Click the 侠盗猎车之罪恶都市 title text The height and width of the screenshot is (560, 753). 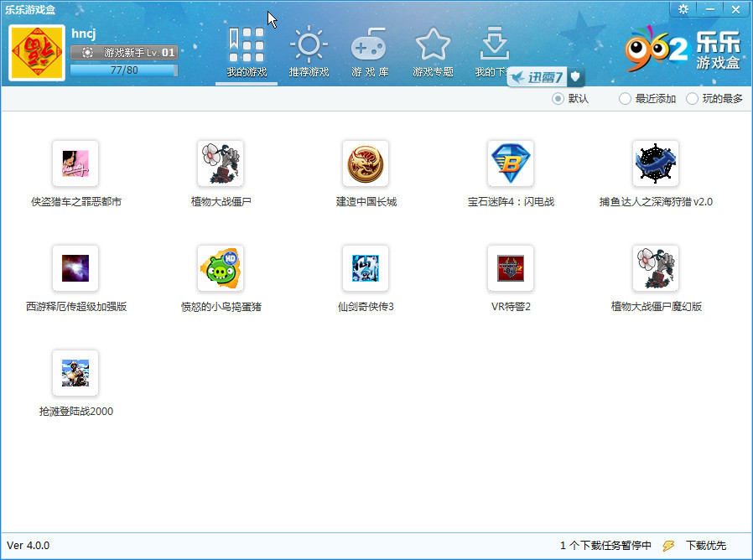[75, 202]
